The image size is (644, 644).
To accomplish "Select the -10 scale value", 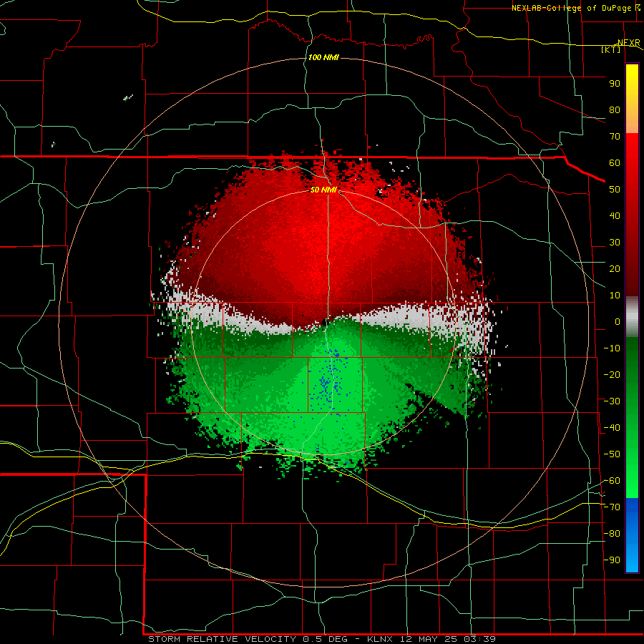I will click(x=612, y=348).
